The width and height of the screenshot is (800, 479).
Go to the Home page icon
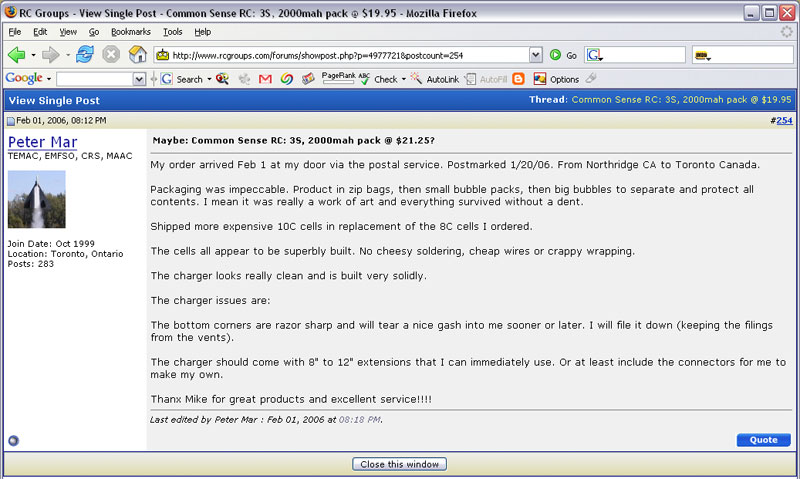click(x=137, y=55)
